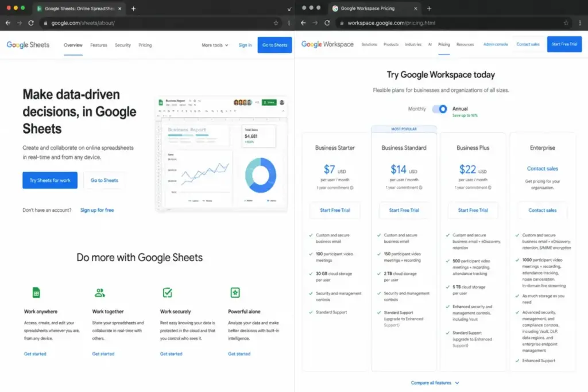
Task: Start Free Trial for Business Starter
Action: [335, 210]
